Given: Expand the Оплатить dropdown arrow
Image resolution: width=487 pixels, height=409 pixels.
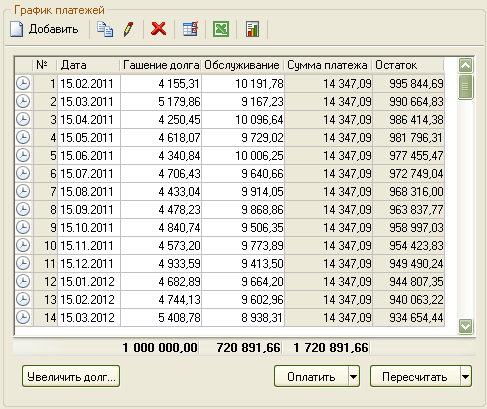Looking at the screenshot, I should (x=354, y=377).
